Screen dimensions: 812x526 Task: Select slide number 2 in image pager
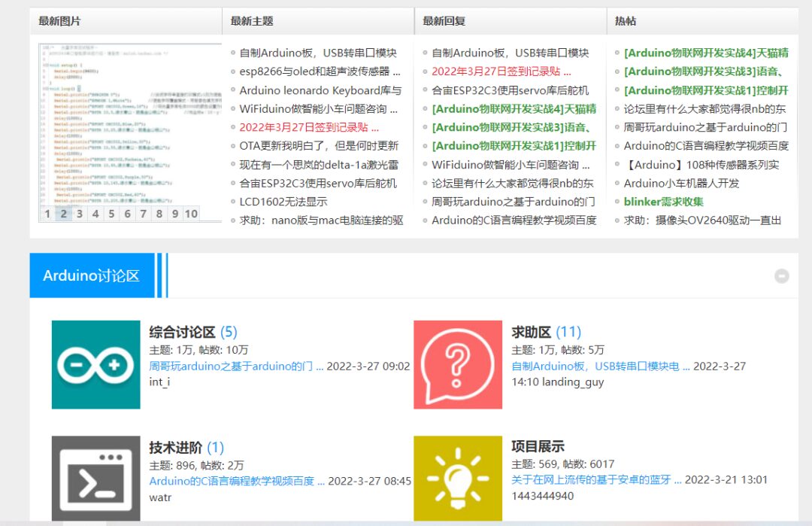click(x=63, y=214)
